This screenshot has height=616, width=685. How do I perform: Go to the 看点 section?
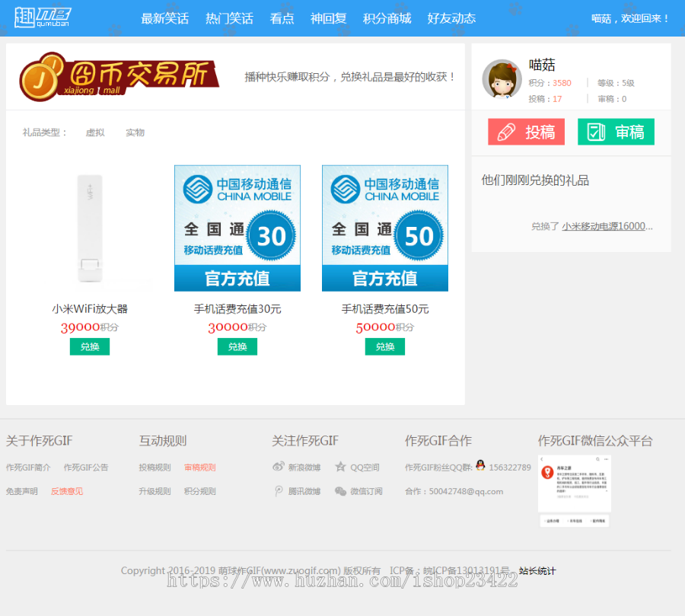(x=282, y=18)
